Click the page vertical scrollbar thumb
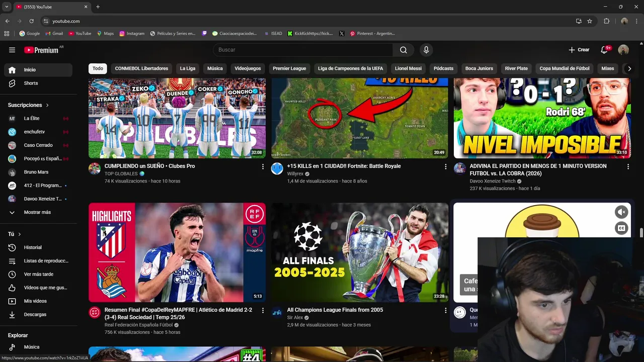This screenshot has height=362, width=644. (x=641, y=234)
